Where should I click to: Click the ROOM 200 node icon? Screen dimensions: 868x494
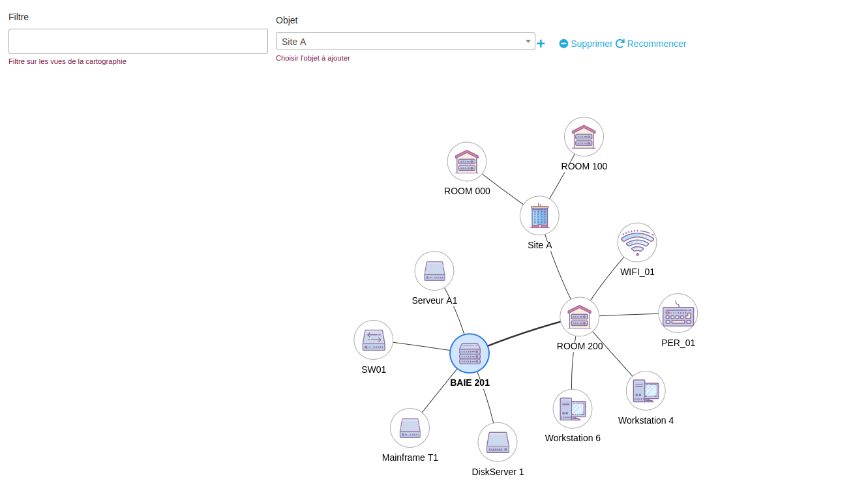point(579,317)
